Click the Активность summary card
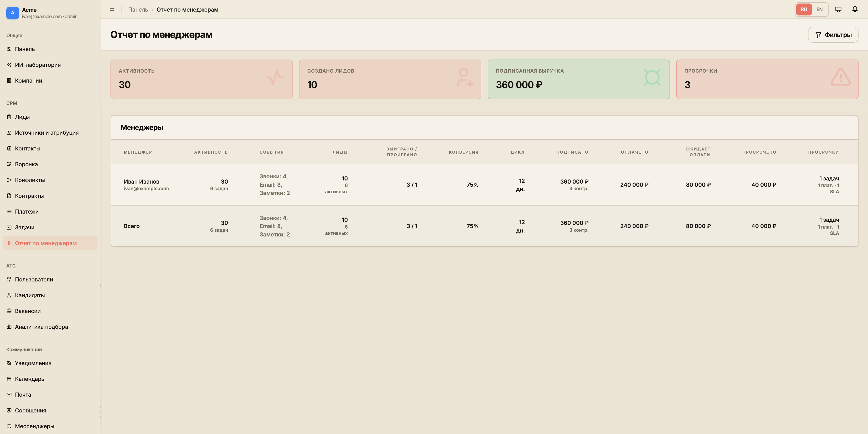The image size is (868, 434). tap(201, 79)
